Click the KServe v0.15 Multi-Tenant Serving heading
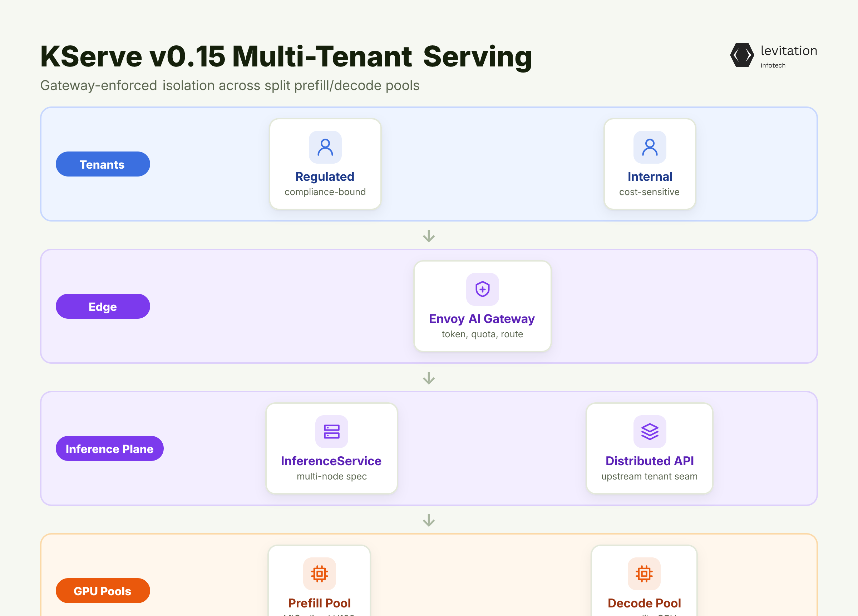Viewport: 858px width, 616px height. pyautogui.click(x=286, y=57)
